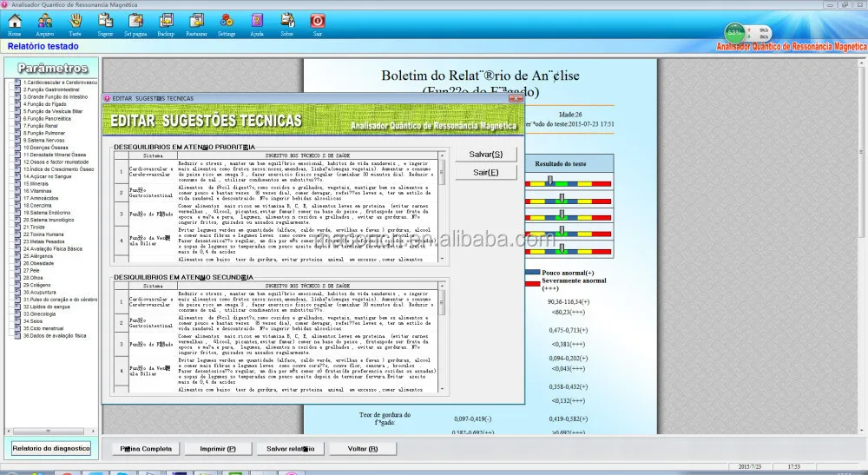This screenshot has width=868, height=475.
Task: Click the priority suggestions table scrollbar down arrow
Action: click(x=442, y=259)
